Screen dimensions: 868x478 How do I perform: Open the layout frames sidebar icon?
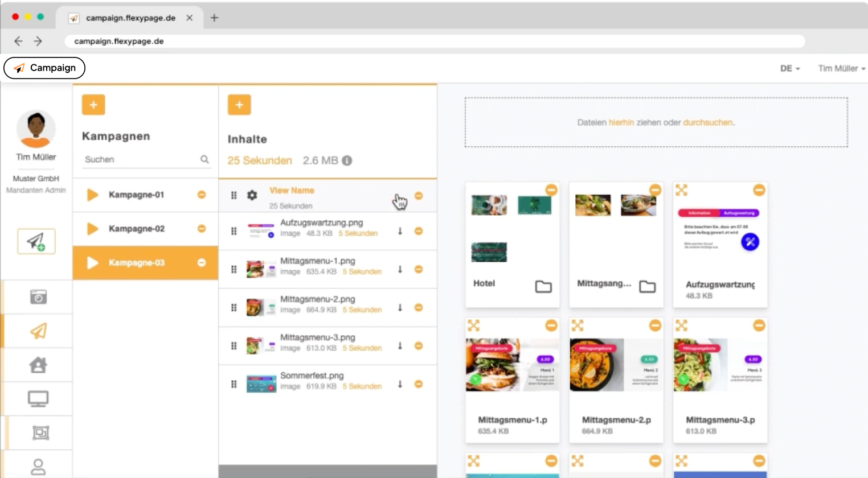coord(40,433)
